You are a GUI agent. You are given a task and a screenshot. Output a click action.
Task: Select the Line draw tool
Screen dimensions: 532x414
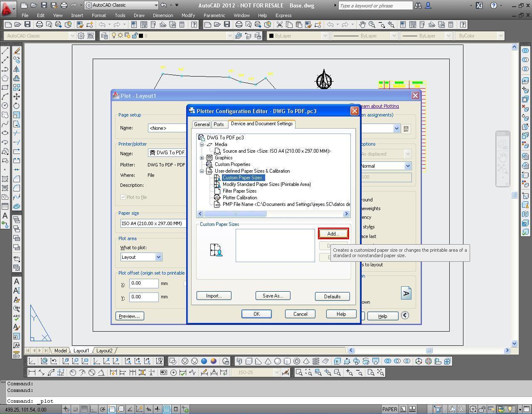[5, 51]
